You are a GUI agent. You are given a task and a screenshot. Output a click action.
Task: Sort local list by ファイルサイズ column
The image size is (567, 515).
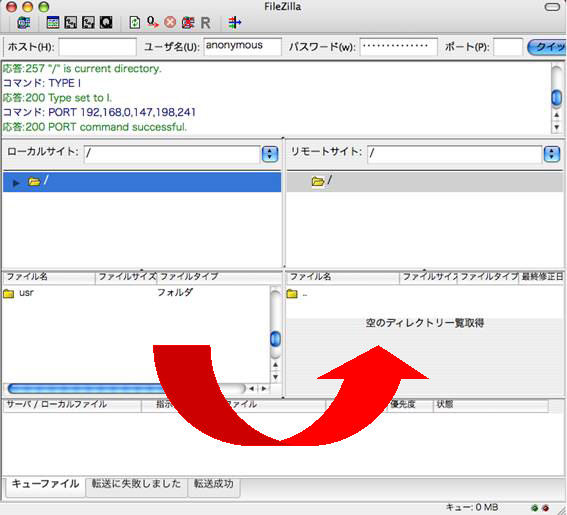coord(126,277)
